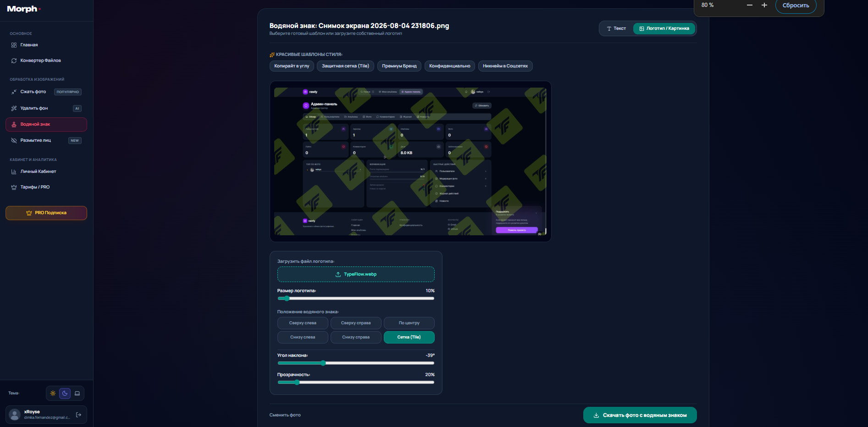Click the 80 % zoom value
This screenshot has width=868, height=427.
pyautogui.click(x=708, y=5)
